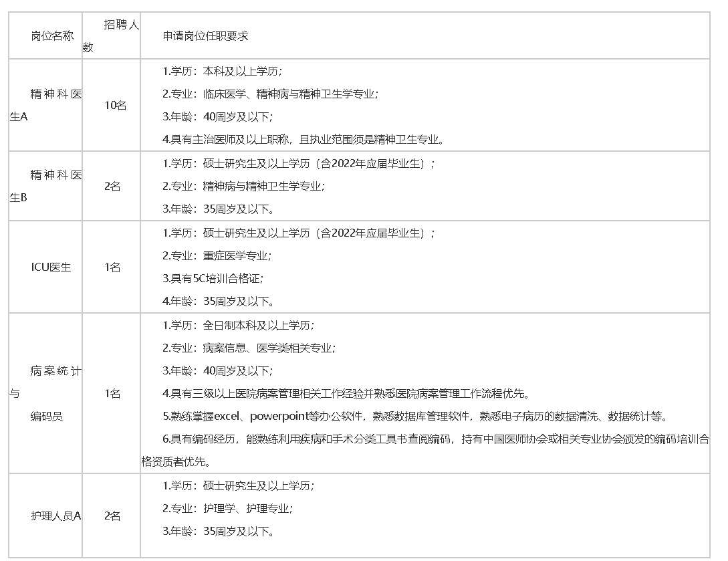Click 4.年龄：35周岁及以下 in ICU row
Image resolution: width=728 pixels, height=561 pixels.
click(218, 302)
